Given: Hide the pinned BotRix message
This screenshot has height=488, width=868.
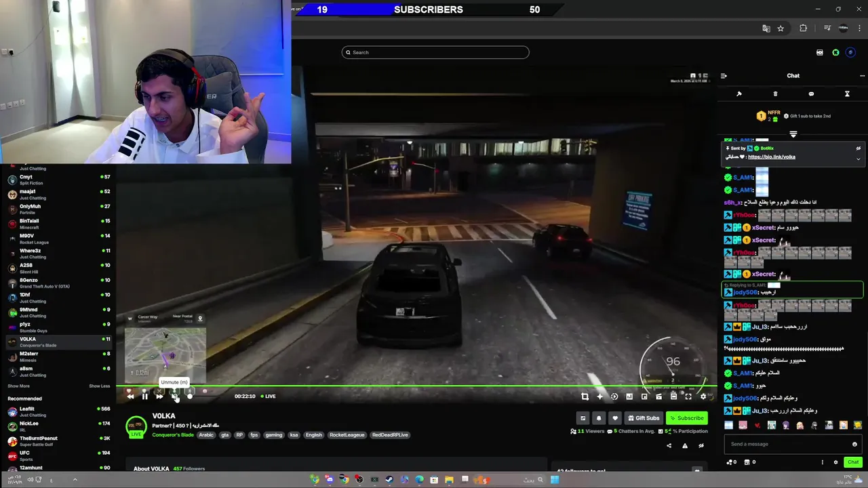Looking at the screenshot, I should (x=858, y=148).
